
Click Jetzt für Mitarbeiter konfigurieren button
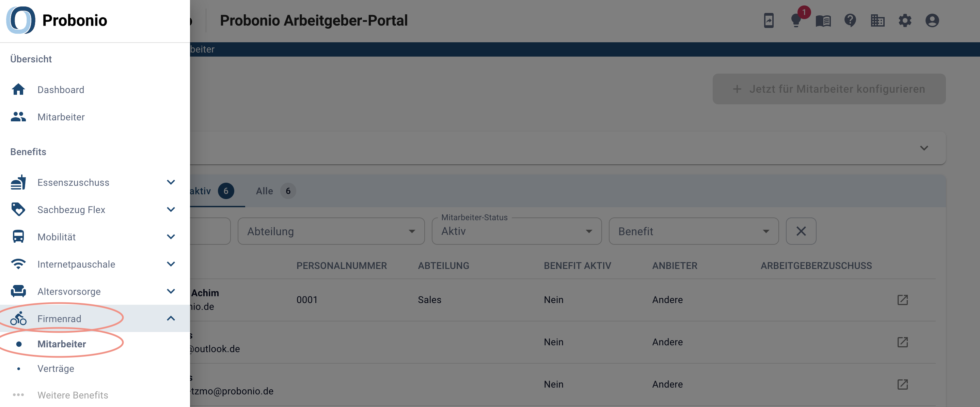click(829, 89)
